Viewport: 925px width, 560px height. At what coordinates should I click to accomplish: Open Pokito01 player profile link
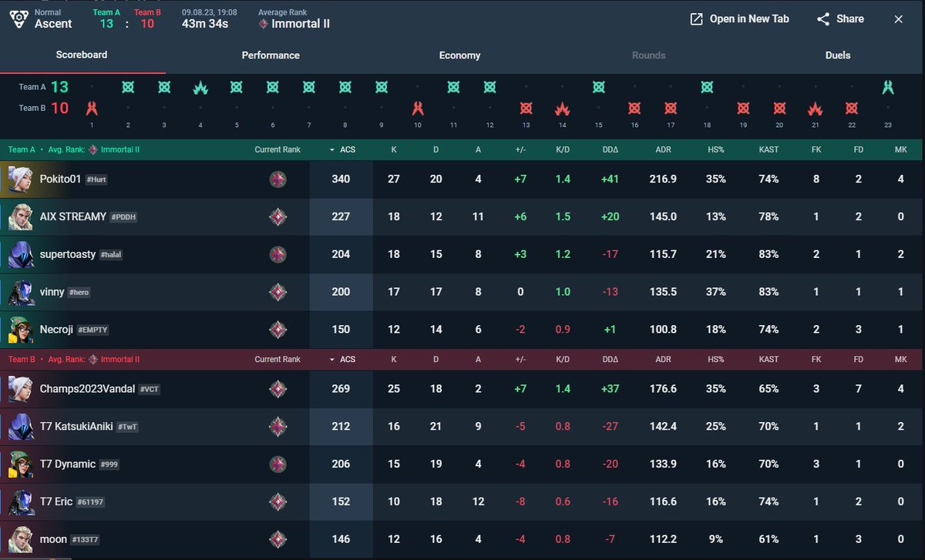click(60, 179)
